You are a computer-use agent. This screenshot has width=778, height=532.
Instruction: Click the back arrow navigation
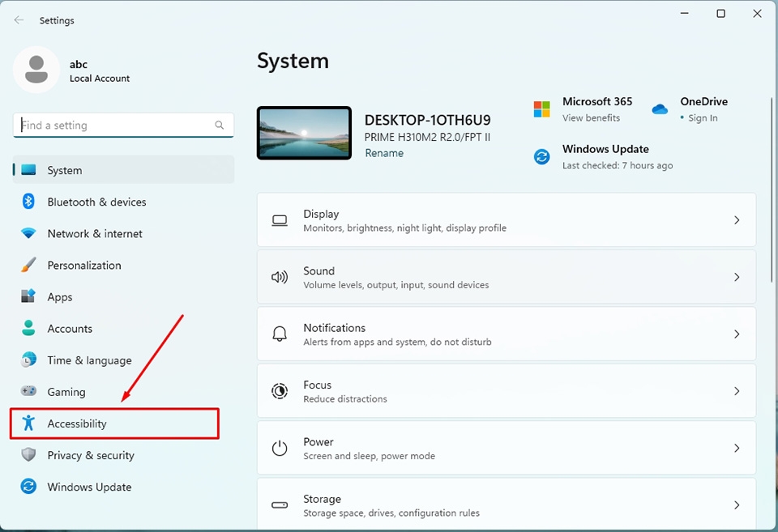18,20
